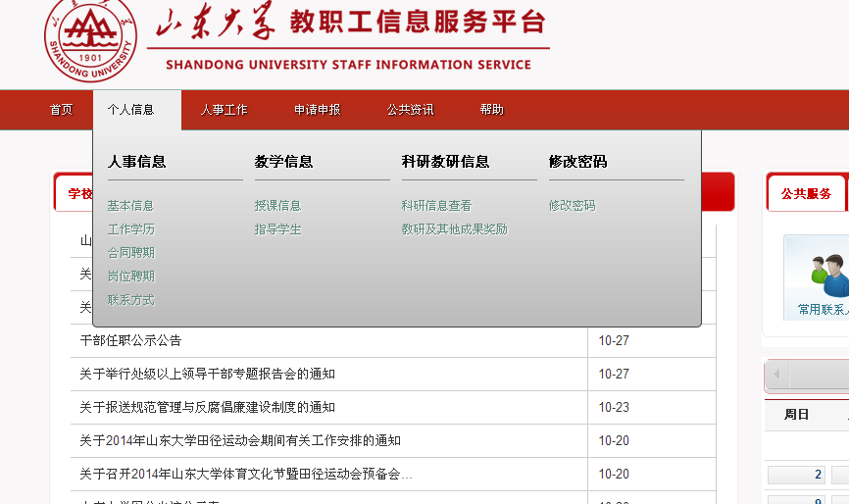This screenshot has width=849, height=504.
Task: Expand the 申请申报 navigation menu
Action: (x=317, y=110)
